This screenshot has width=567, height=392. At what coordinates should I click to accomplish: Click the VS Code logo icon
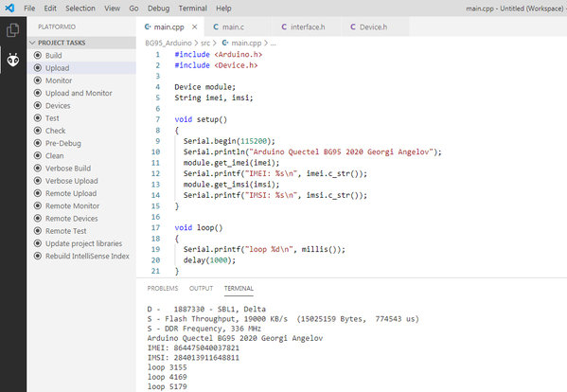(x=9, y=8)
